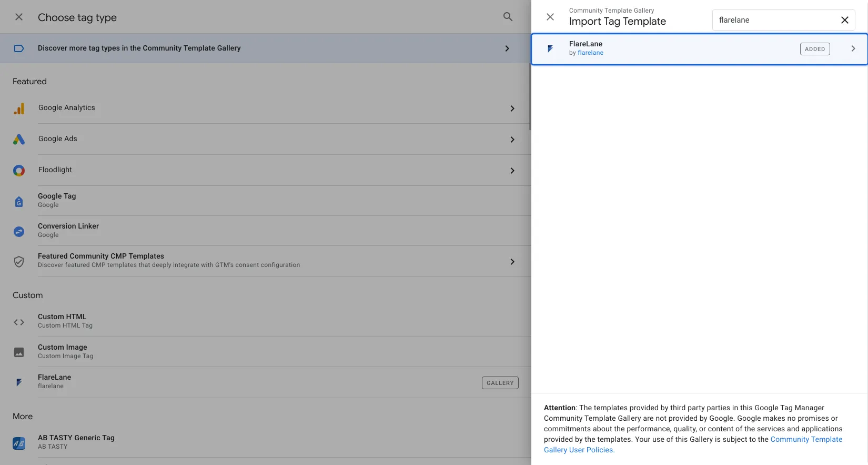Expand FlareLane template details chevron
Viewport: 868px width, 465px height.
853,48
